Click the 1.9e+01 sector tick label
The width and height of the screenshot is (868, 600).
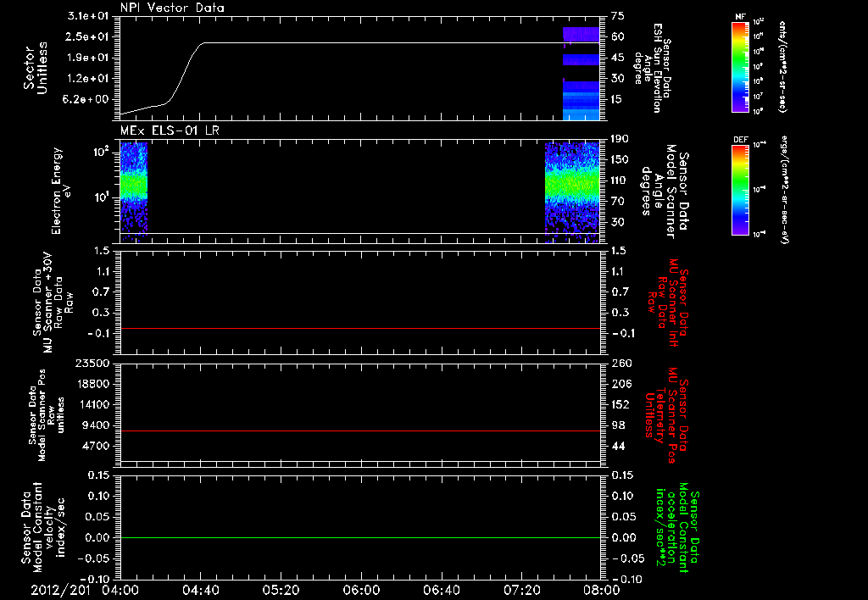point(88,58)
